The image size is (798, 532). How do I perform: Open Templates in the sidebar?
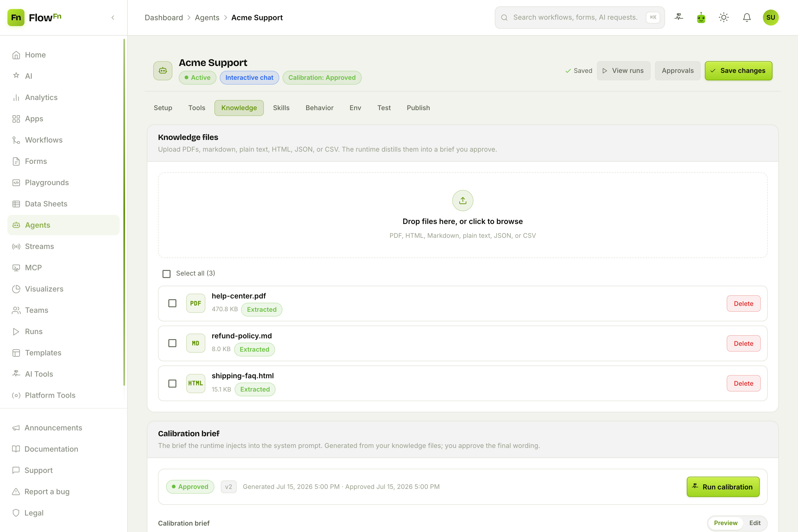point(64,352)
